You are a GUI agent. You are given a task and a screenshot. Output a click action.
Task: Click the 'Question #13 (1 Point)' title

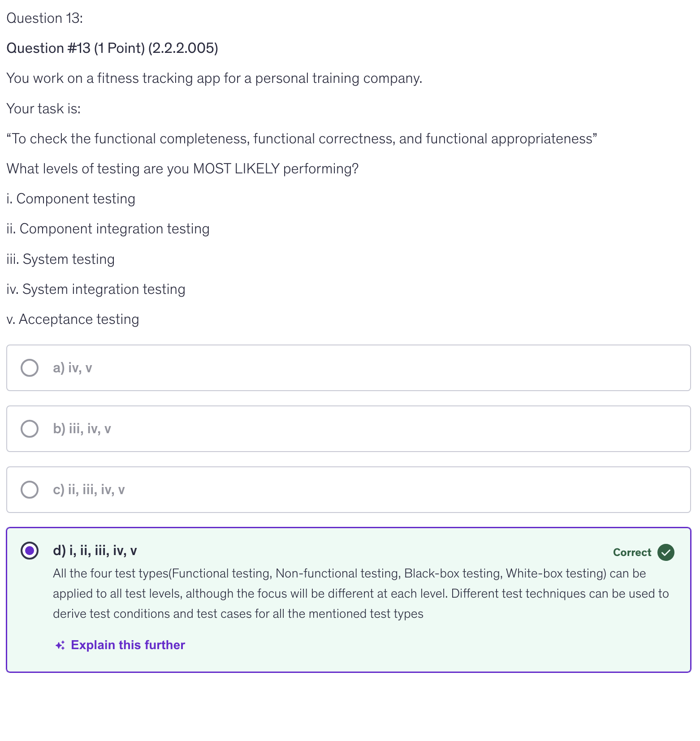[x=112, y=48]
